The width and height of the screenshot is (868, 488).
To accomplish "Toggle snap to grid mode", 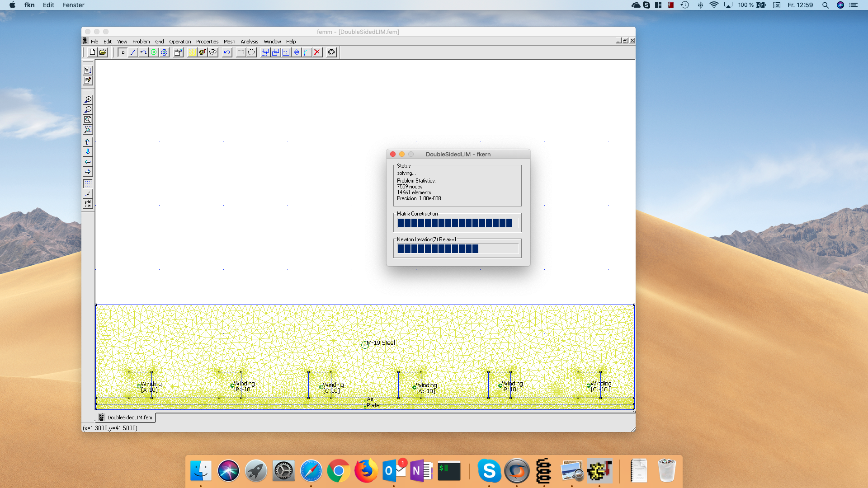I will click(x=88, y=194).
